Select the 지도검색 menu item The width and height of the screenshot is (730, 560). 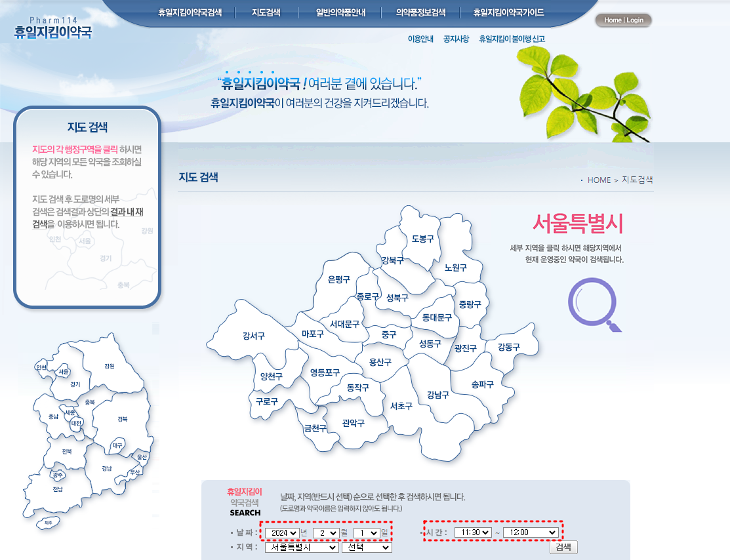(265, 11)
